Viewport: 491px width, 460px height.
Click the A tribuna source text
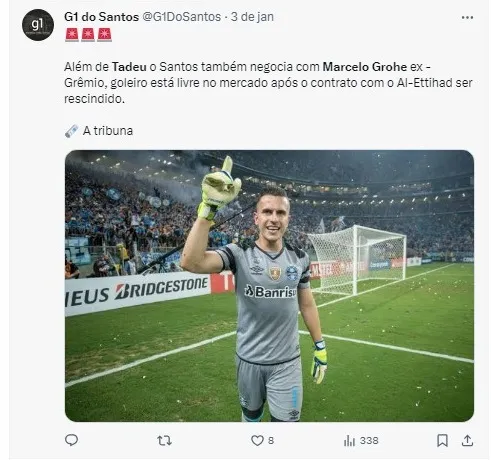click(x=108, y=131)
